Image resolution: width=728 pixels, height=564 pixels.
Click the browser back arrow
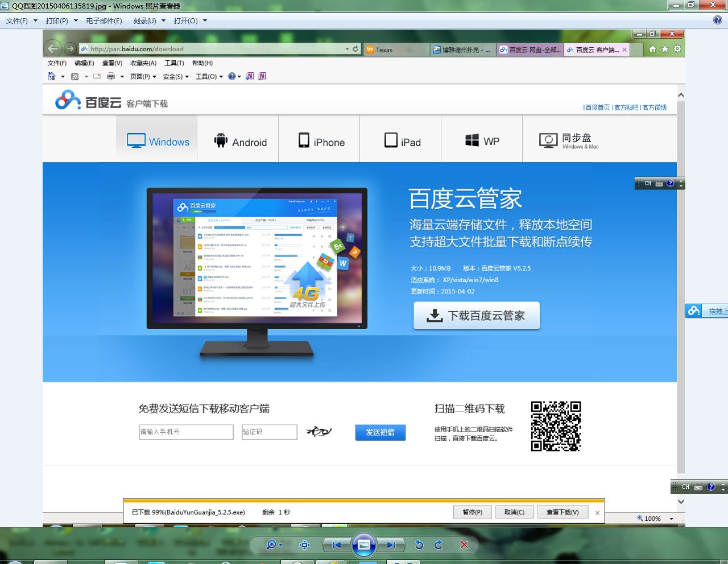click(53, 48)
